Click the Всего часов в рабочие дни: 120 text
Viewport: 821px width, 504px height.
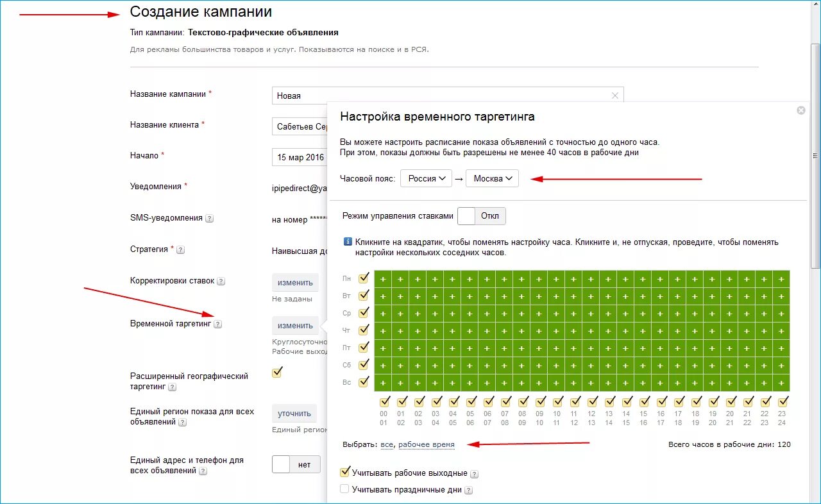[x=729, y=444]
